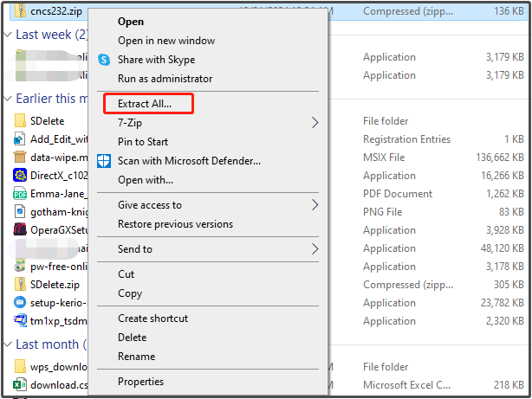This screenshot has width=532, height=399.
Task: Click the gotham-knig PNG file icon
Action: (20, 212)
